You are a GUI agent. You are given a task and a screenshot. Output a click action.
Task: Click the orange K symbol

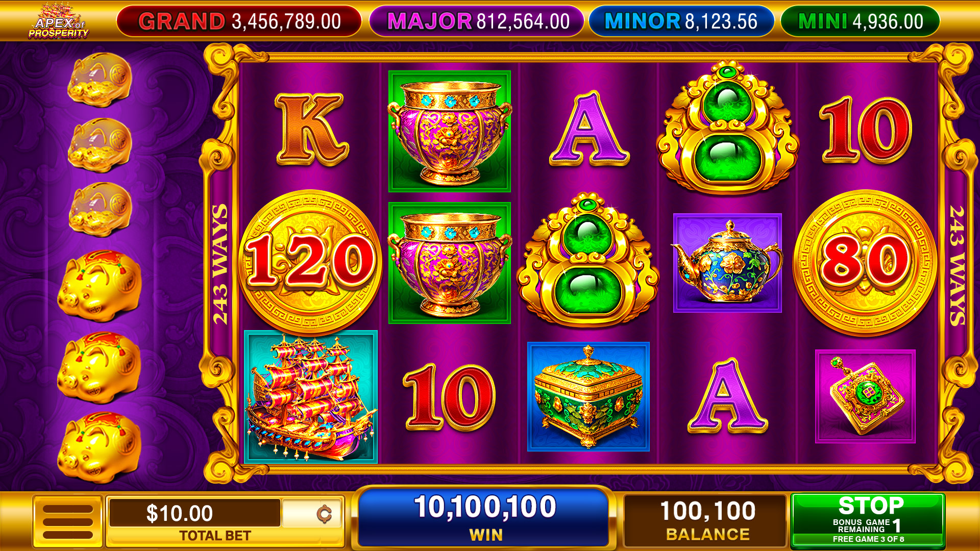tap(311, 129)
